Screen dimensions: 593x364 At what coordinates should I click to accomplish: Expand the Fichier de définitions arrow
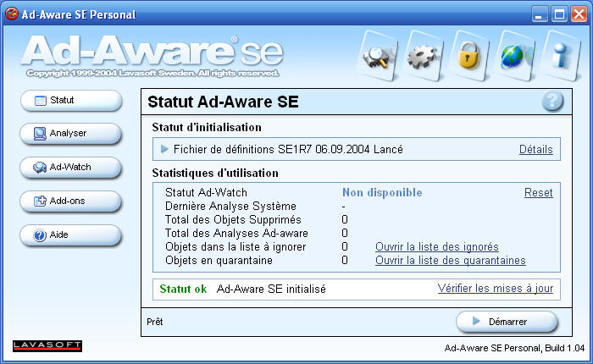point(164,149)
